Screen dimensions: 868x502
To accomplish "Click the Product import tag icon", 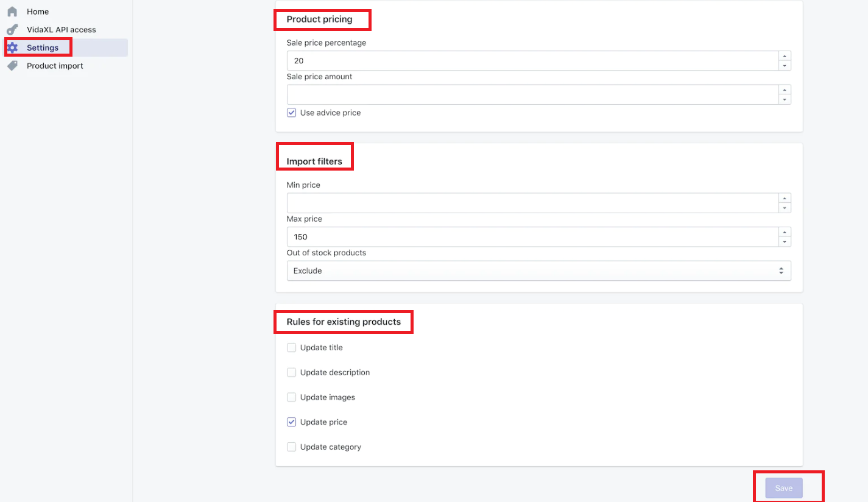I will pos(12,66).
